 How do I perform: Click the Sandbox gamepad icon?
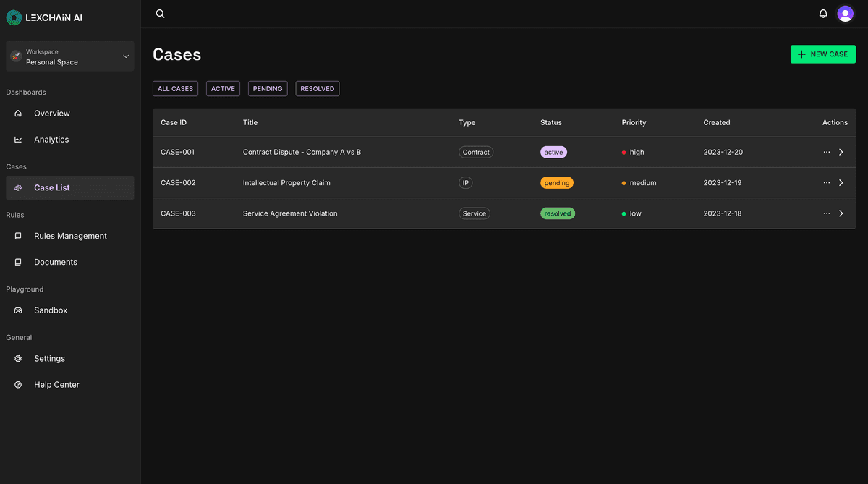tap(18, 310)
